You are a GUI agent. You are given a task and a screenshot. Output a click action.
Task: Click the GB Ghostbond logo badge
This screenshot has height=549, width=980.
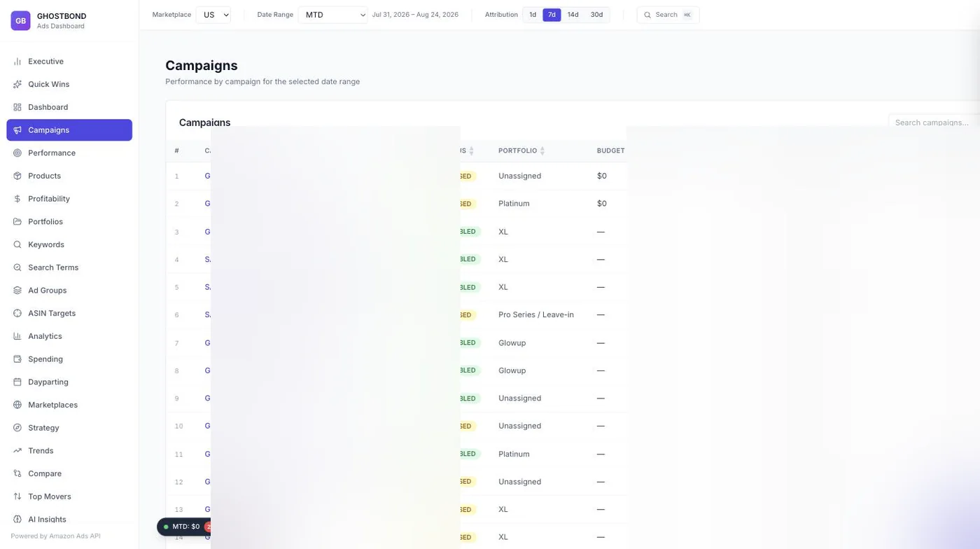click(20, 21)
